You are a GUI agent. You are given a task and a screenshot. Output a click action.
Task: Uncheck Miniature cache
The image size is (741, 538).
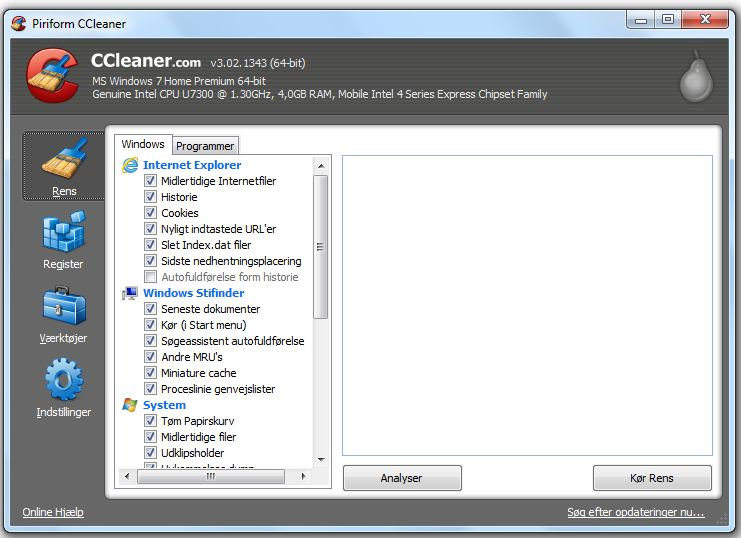[150, 373]
